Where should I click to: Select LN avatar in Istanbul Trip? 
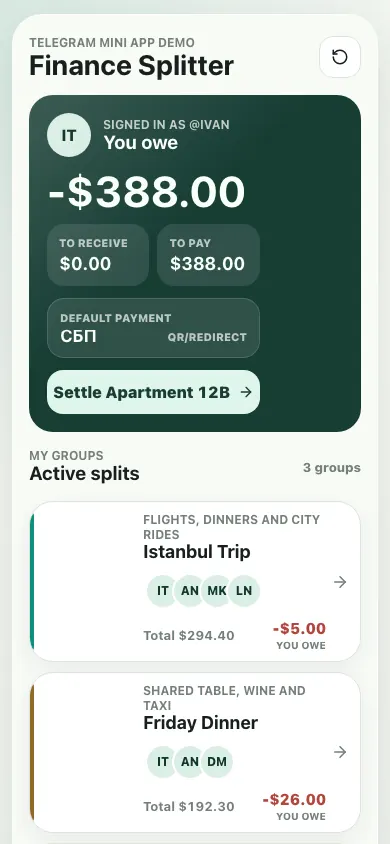coord(244,591)
